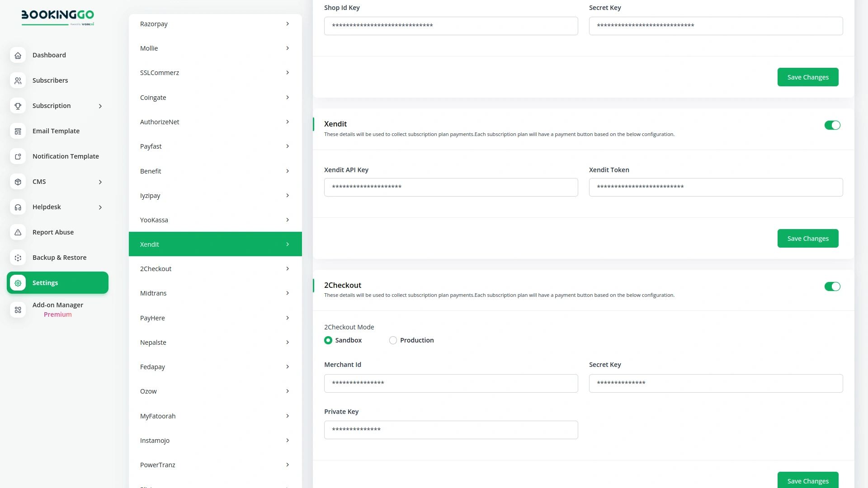Open the Midtrans payment settings
The height and width of the screenshot is (488, 868).
[215, 293]
